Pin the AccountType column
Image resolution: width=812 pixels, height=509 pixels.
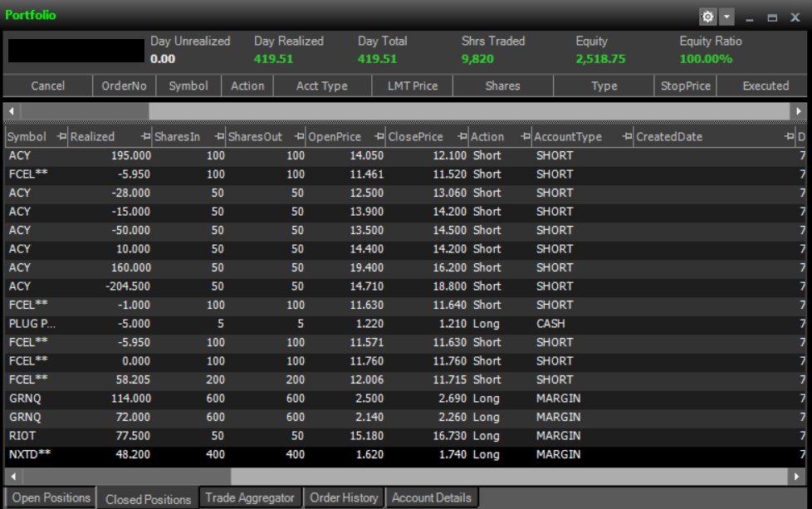pos(627,137)
